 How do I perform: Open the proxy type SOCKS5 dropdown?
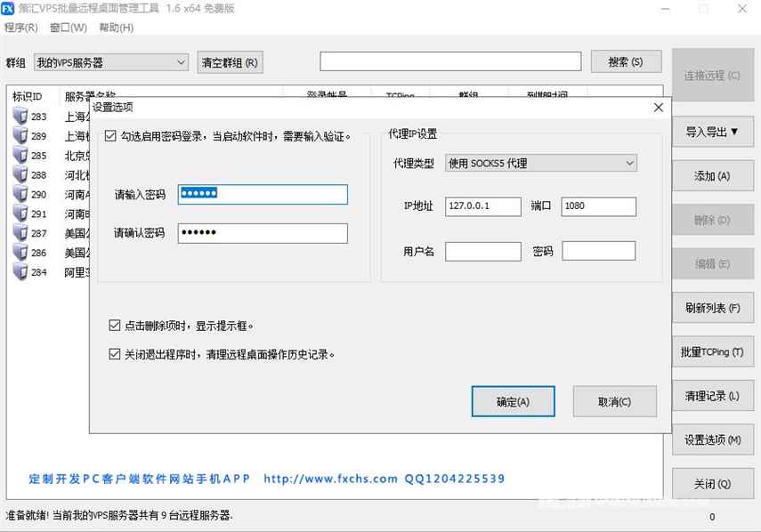pyautogui.click(x=540, y=164)
